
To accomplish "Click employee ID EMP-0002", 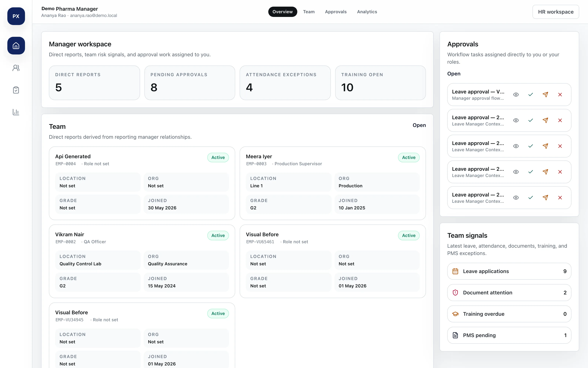I will point(66,242).
